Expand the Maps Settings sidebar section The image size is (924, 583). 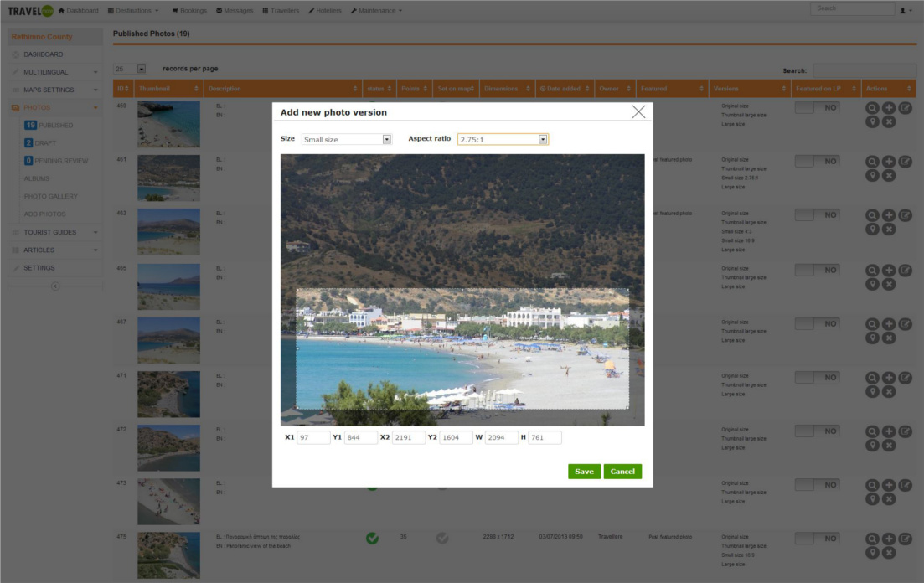pos(54,90)
